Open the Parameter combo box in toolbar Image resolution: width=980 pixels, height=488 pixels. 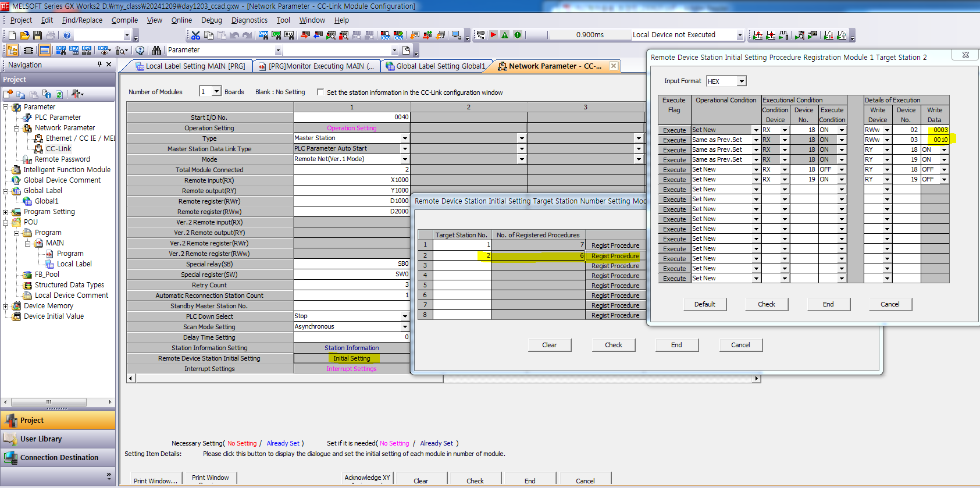pyautogui.click(x=278, y=50)
